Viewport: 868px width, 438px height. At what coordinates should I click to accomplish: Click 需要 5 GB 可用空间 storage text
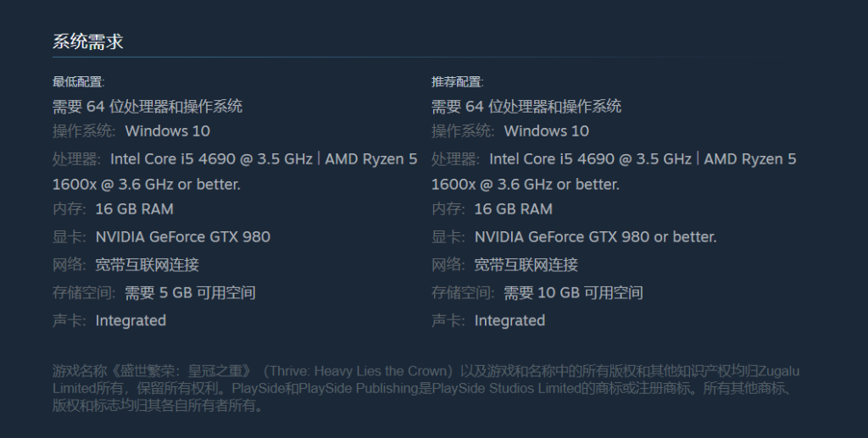pos(191,292)
